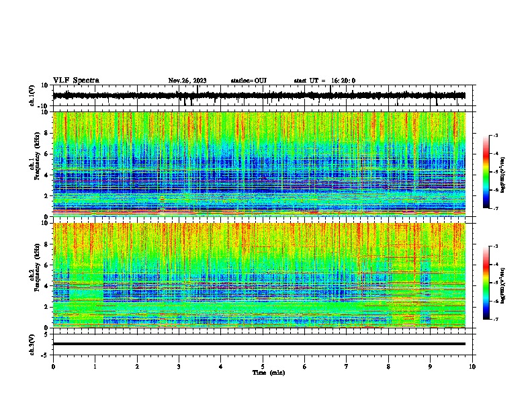Click time axis tick label "4"
This screenshot has height=411, width=532.
221,367
